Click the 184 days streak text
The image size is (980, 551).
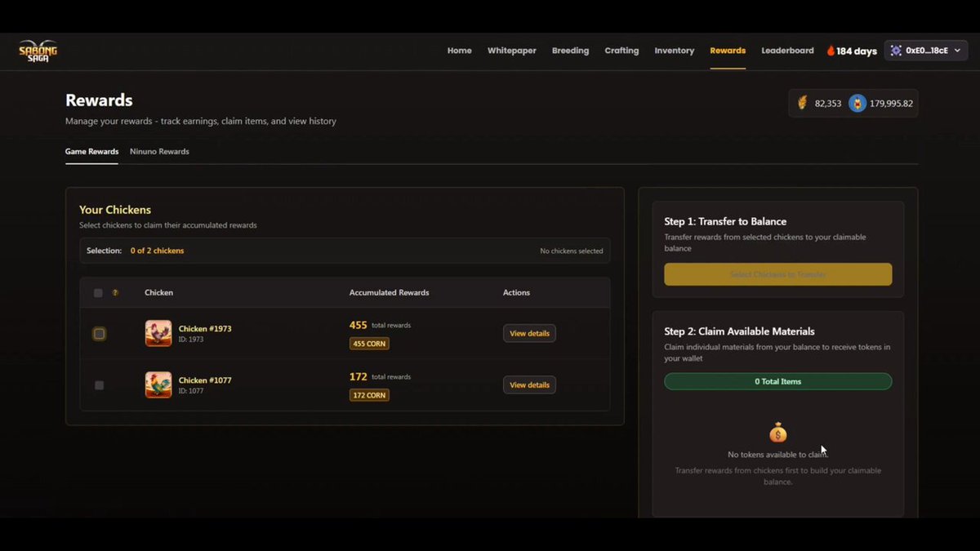(857, 51)
